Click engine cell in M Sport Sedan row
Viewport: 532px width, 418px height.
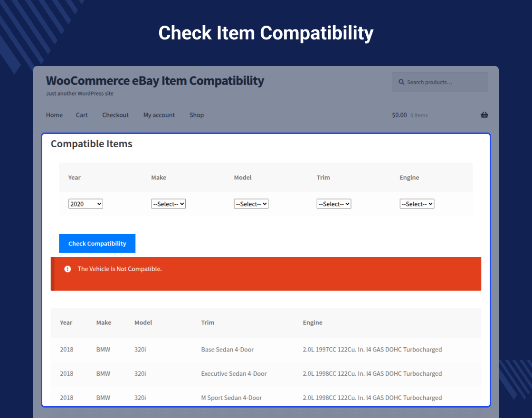(x=372, y=398)
